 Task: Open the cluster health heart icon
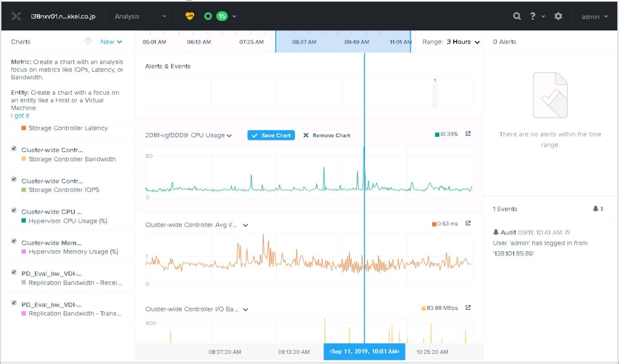190,16
